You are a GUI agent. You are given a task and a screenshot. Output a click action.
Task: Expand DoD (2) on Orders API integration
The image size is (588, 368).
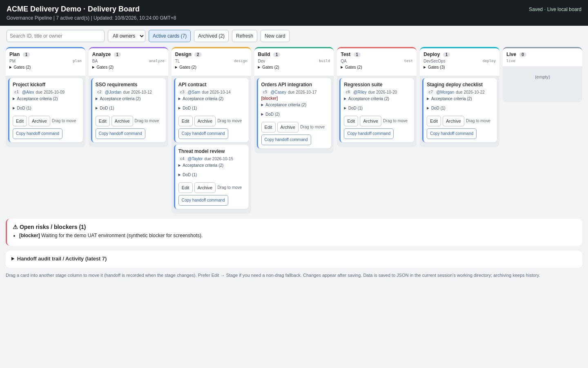270,114
